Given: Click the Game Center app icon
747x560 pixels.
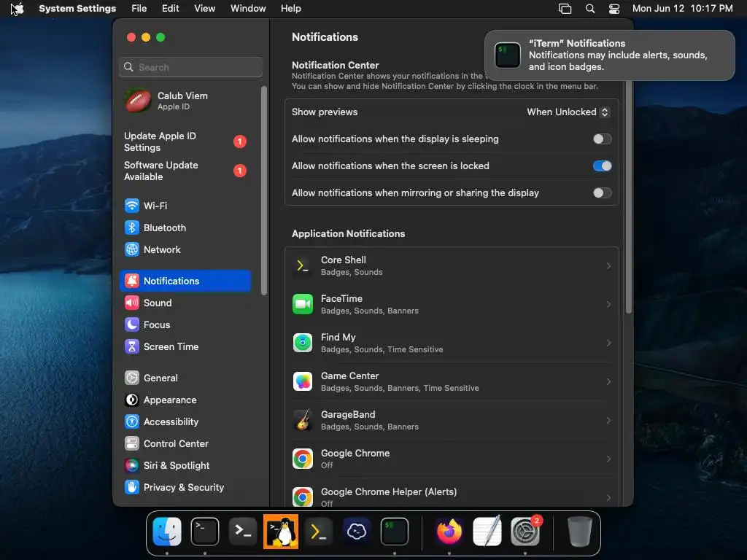Looking at the screenshot, I should (x=303, y=381).
